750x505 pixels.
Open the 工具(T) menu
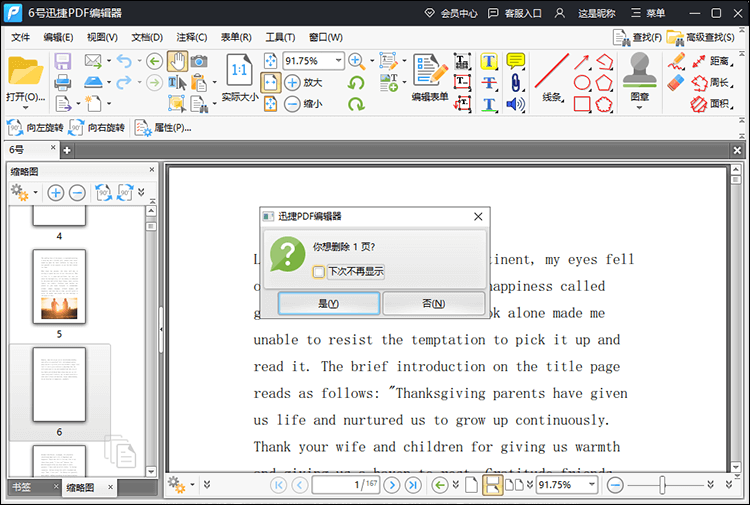pyautogui.click(x=280, y=37)
